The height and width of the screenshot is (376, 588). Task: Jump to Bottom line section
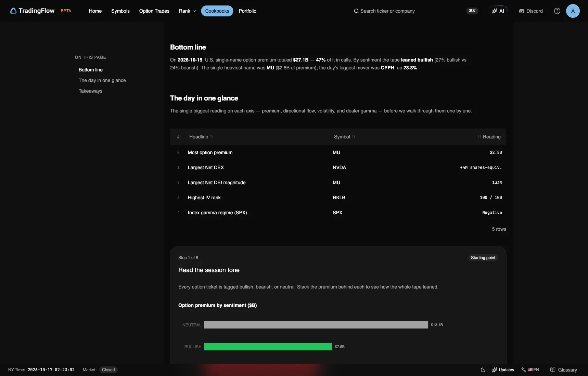pos(91,70)
